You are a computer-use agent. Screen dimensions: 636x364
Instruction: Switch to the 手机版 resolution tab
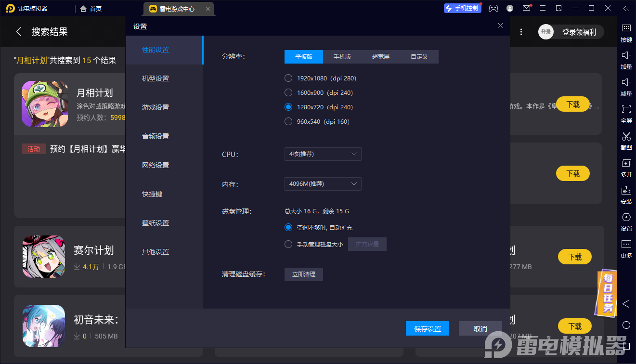click(x=342, y=56)
